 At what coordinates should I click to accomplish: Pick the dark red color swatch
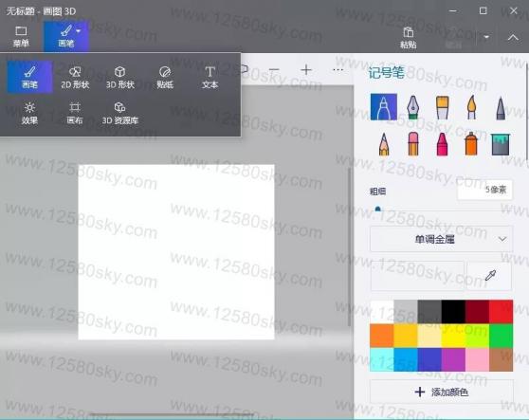pyautogui.click(x=478, y=312)
